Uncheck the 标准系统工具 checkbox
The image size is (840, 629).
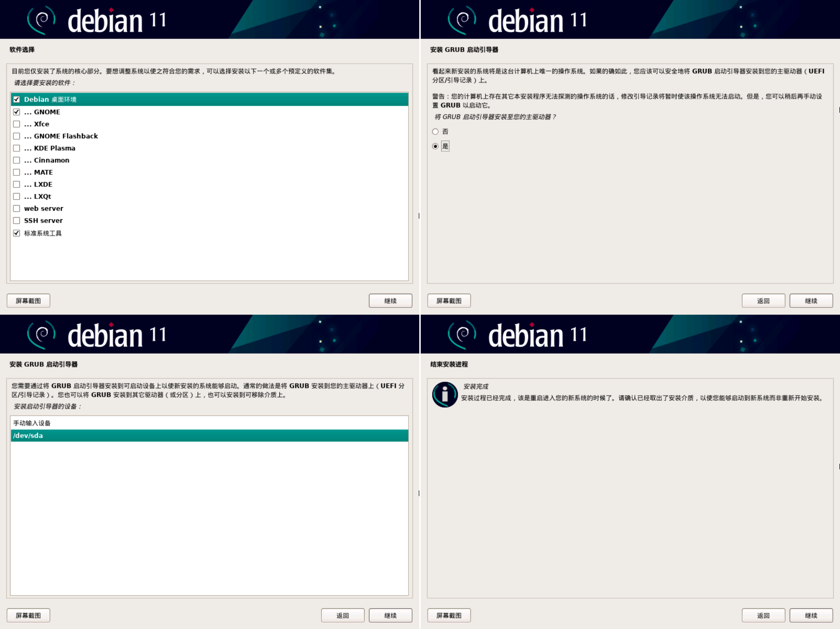[x=16, y=234]
